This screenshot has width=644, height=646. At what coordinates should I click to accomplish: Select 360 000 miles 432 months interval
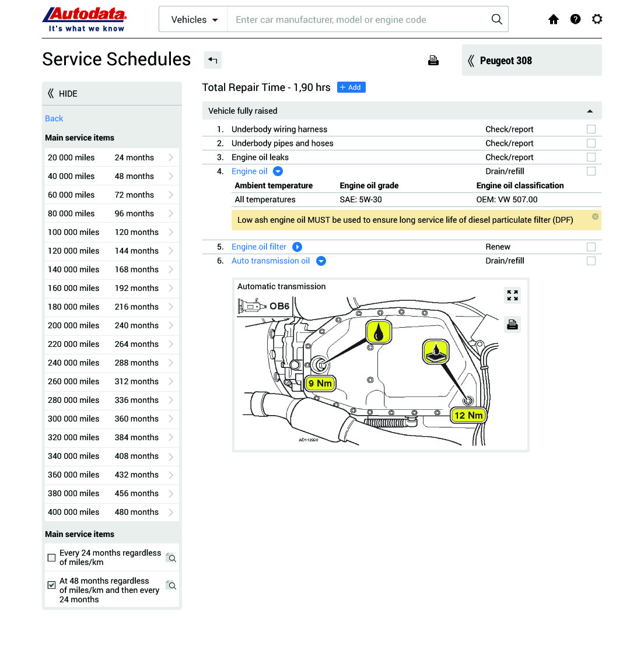pos(112,475)
